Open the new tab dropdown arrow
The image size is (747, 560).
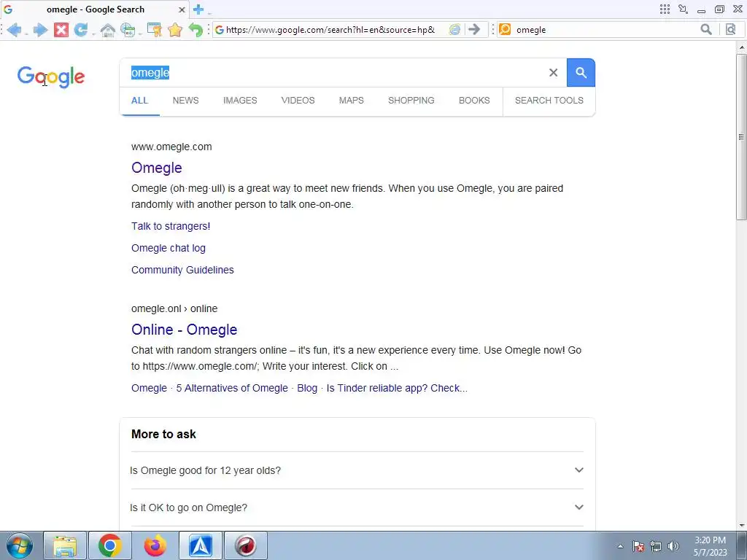(x=209, y=12)
